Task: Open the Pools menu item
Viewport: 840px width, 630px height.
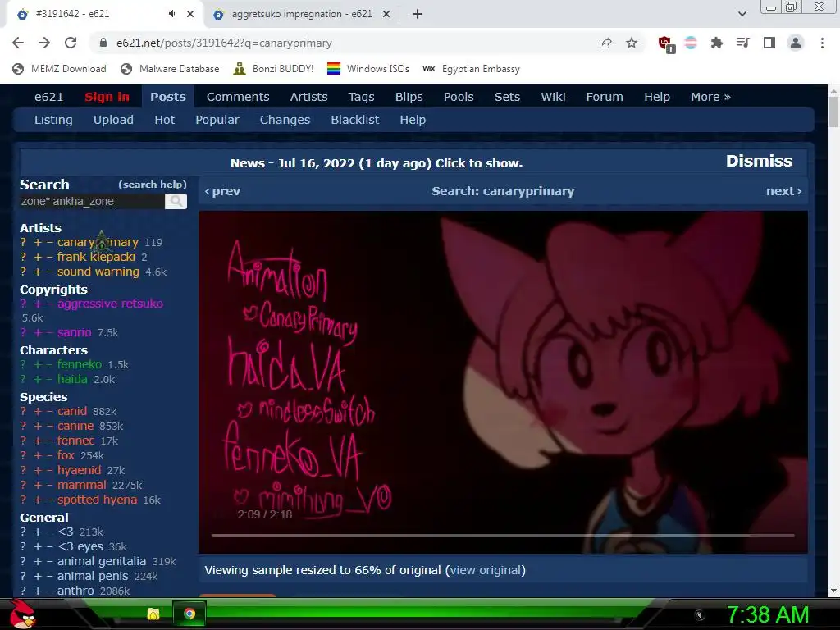Action: 459,97
